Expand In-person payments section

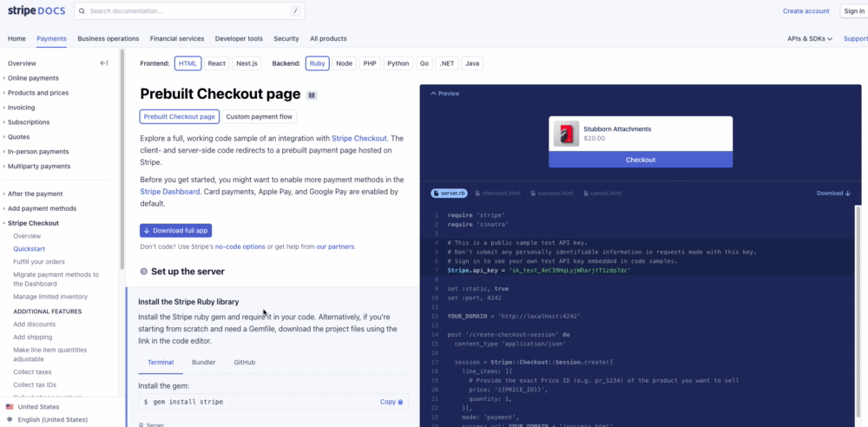pos(37,151)
